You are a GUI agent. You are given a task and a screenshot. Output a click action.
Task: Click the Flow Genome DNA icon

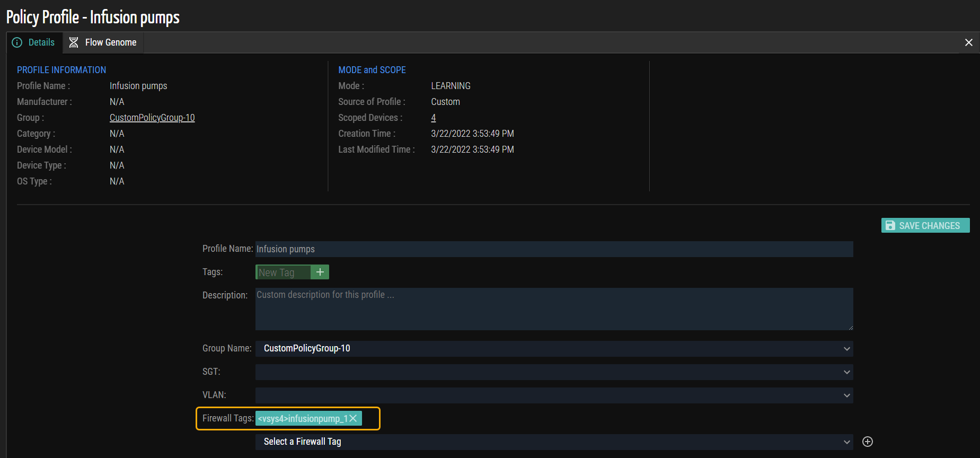click(74, 42)
